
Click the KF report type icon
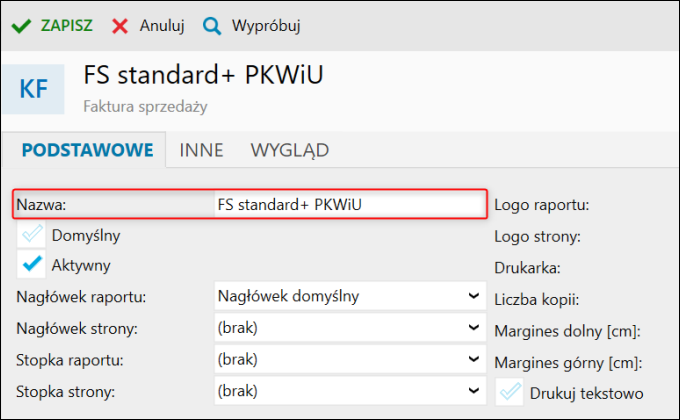coord(34,88)
